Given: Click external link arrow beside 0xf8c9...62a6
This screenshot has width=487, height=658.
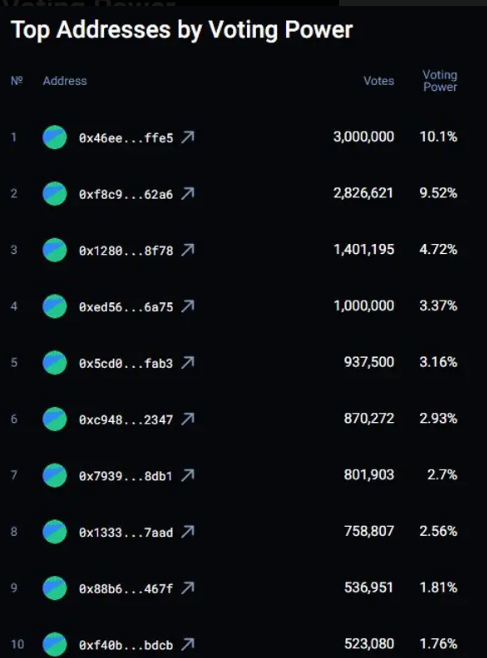Looking at the screenshot, I should coord(188,193).
